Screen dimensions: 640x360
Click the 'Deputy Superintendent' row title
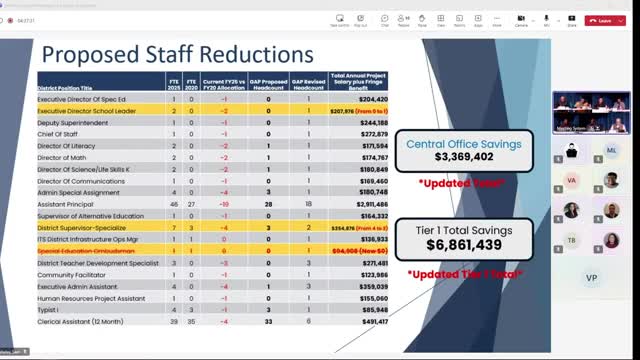[x=73, y=123]
